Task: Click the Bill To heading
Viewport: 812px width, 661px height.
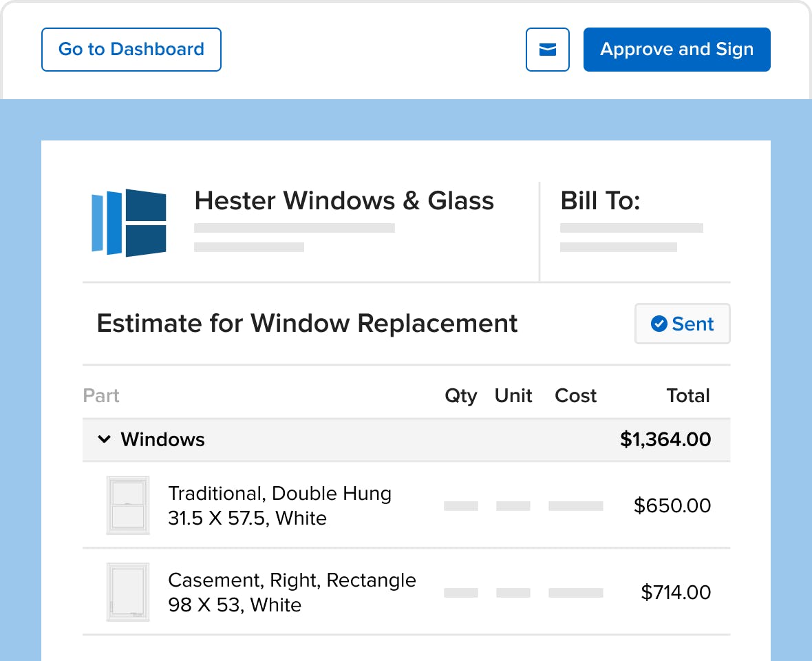Action: (x=600, y=201)
